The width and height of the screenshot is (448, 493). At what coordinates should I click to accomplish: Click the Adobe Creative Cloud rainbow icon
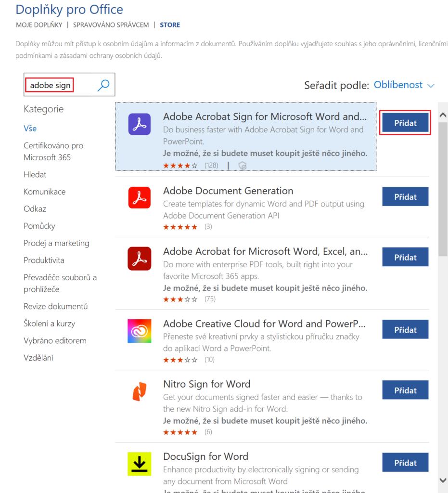tap(139, 331)
